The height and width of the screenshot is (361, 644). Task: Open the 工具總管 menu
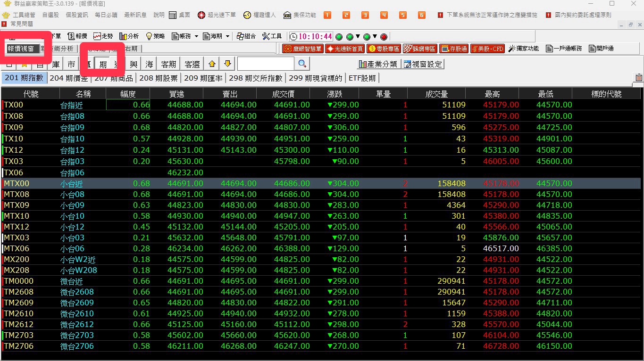pyautogui.click(x=24, y=15)
